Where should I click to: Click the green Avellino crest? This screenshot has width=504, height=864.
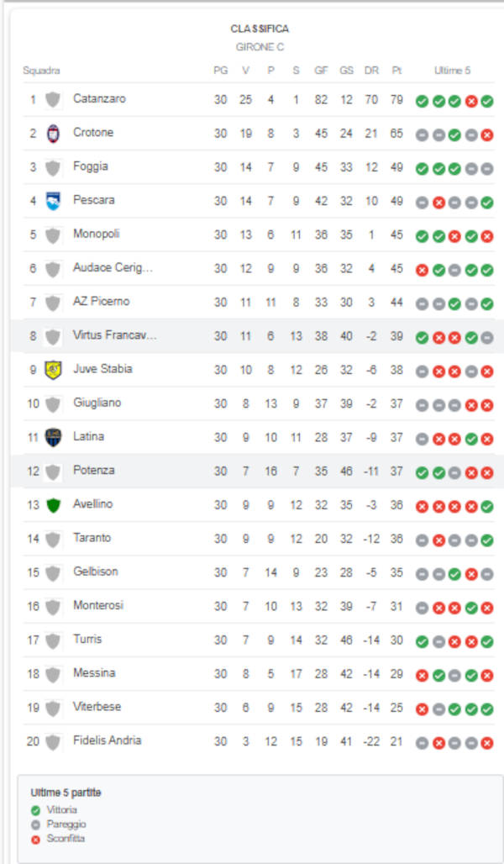tap(53, 505)
